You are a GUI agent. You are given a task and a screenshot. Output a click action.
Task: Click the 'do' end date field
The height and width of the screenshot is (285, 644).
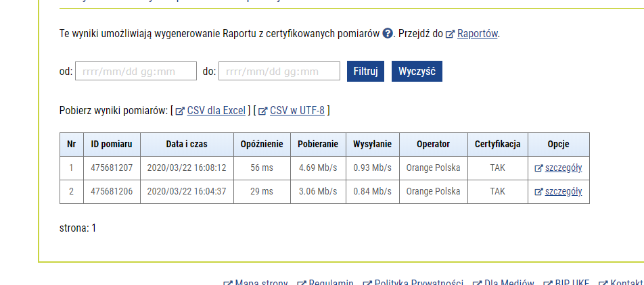click(279, 72)
